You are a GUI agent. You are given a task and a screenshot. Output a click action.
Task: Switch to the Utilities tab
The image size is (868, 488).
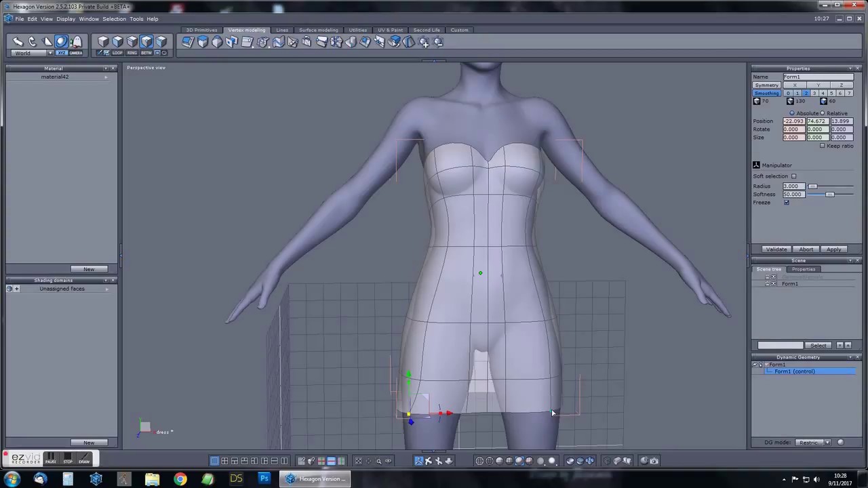(358, 30)
